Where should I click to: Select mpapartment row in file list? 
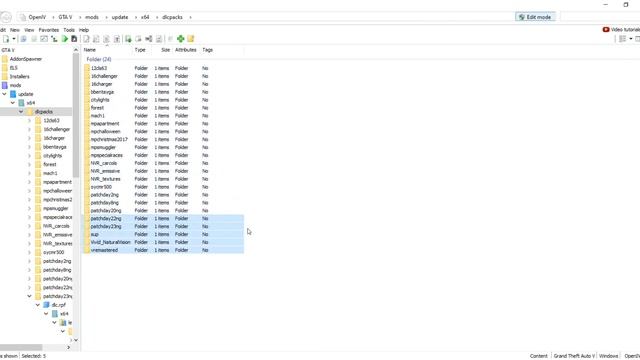[163, 123]
